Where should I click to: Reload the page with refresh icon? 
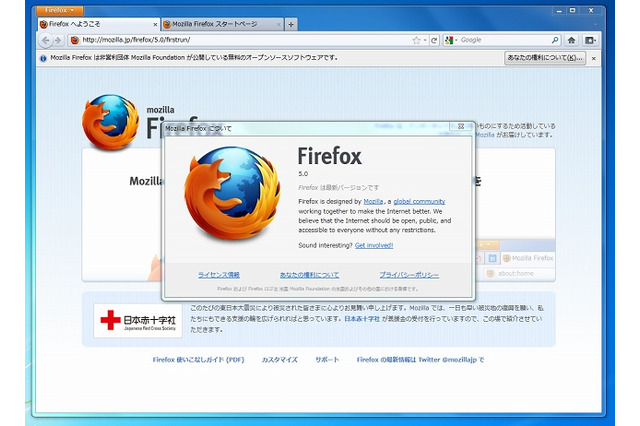[x=434, y=40]
